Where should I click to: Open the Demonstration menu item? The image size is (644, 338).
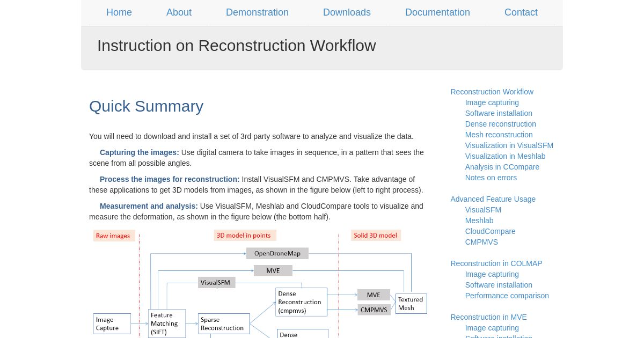click(x=257, y=12)
